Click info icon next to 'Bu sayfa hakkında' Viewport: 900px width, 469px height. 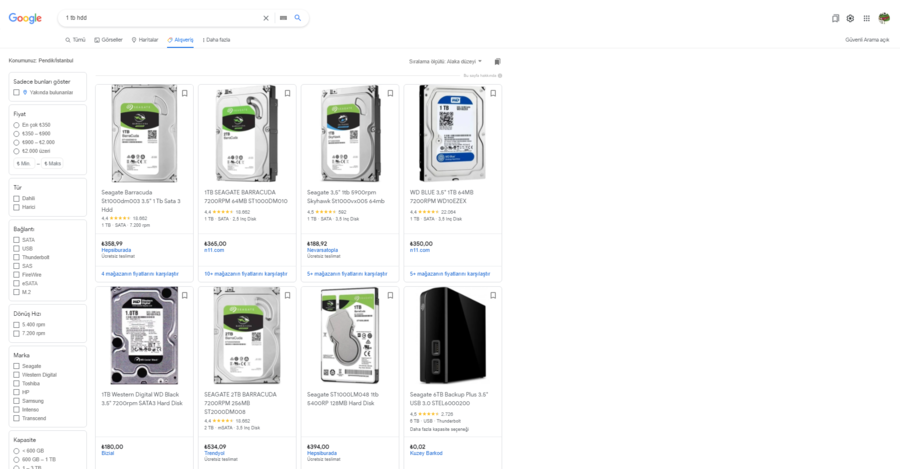(x=500, y=76)
